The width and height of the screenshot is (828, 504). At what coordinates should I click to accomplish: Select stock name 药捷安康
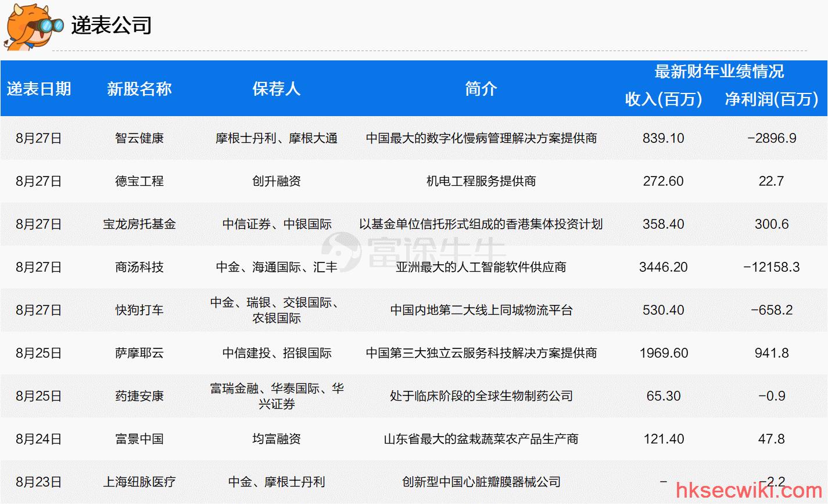pyautogui.click(x=139, y=396)
